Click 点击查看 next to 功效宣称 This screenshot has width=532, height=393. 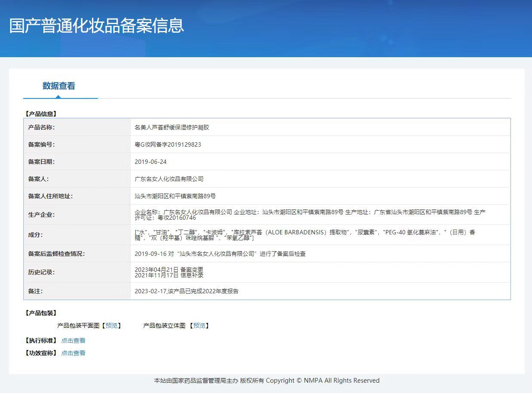click(x=73, y=353)
